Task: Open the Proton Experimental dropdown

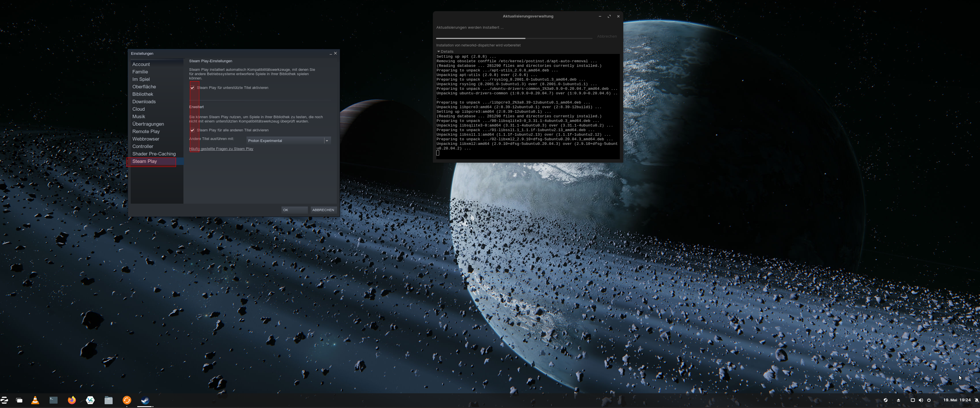Action: tap(288, 141)
